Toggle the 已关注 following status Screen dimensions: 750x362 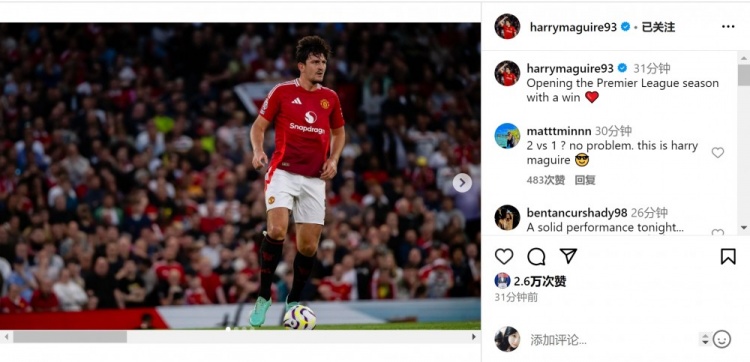pyautogui.click(x=658, y=27)
